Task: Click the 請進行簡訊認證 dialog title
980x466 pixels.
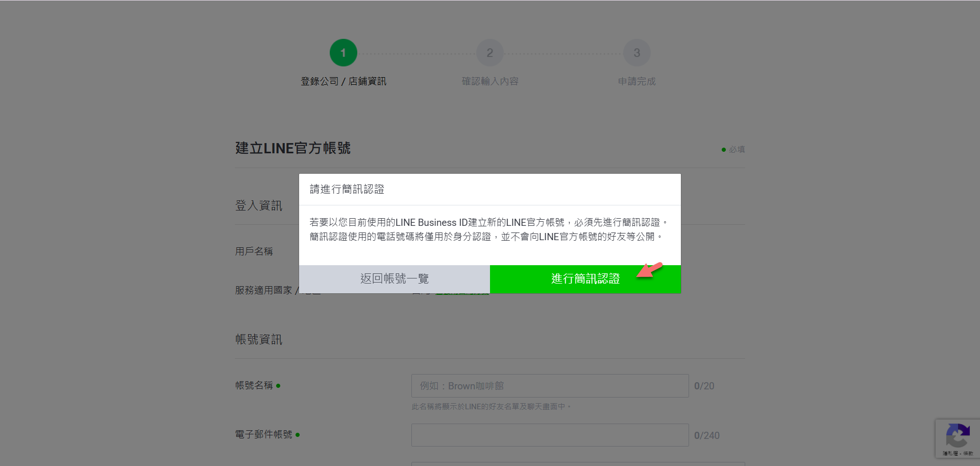Action: 347,190
